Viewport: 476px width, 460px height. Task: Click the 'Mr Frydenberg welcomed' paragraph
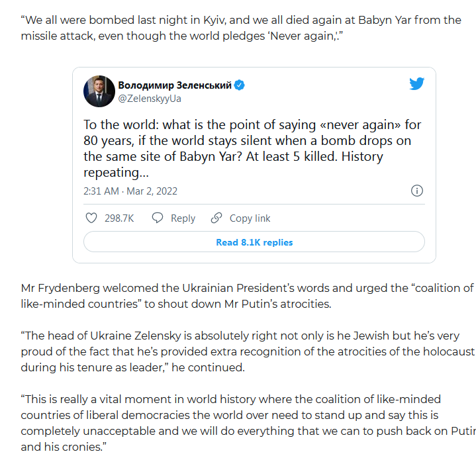coord(247,296)
